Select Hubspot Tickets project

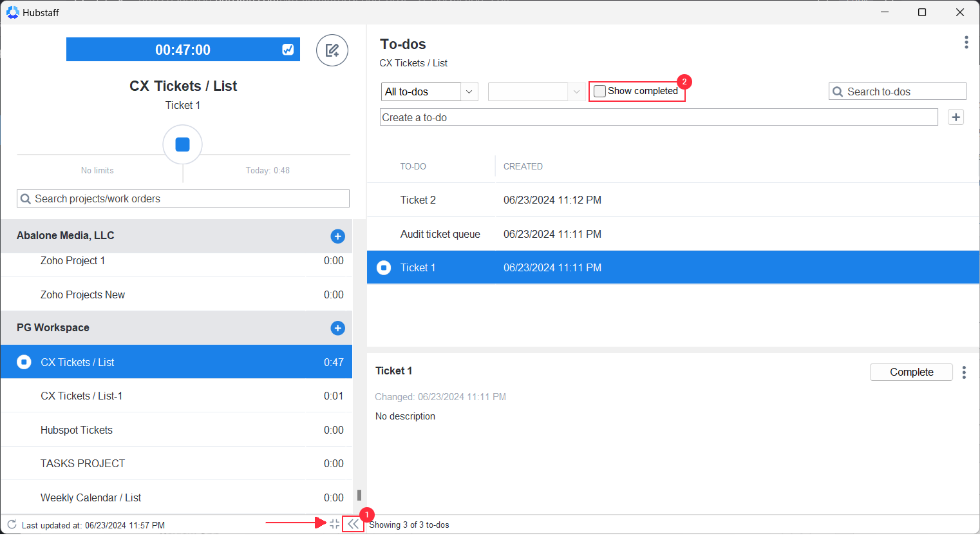click(x=176, y=430)
